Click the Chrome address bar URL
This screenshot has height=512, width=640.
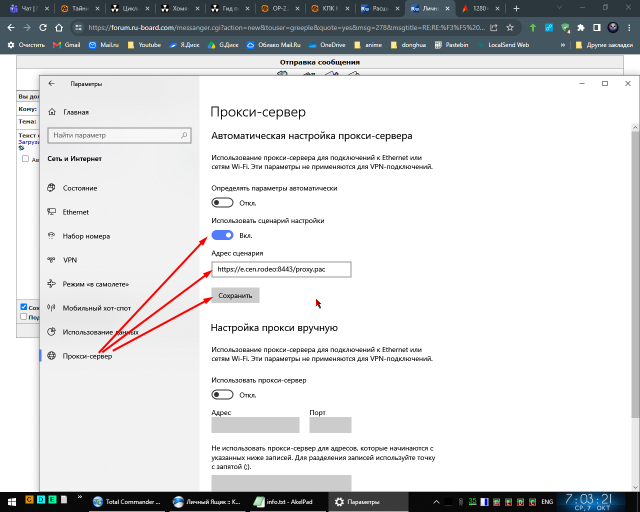pyautogui.click(x=287, y=28)
